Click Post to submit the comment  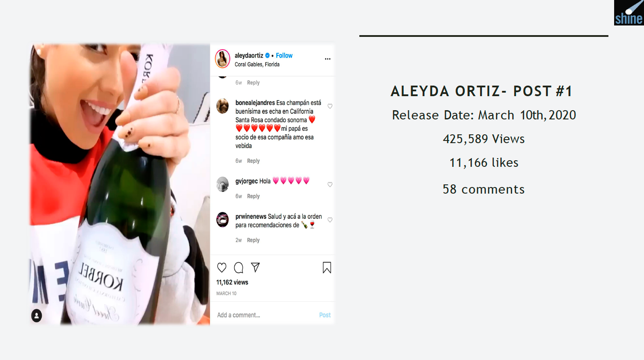click(x=325, y=315)
